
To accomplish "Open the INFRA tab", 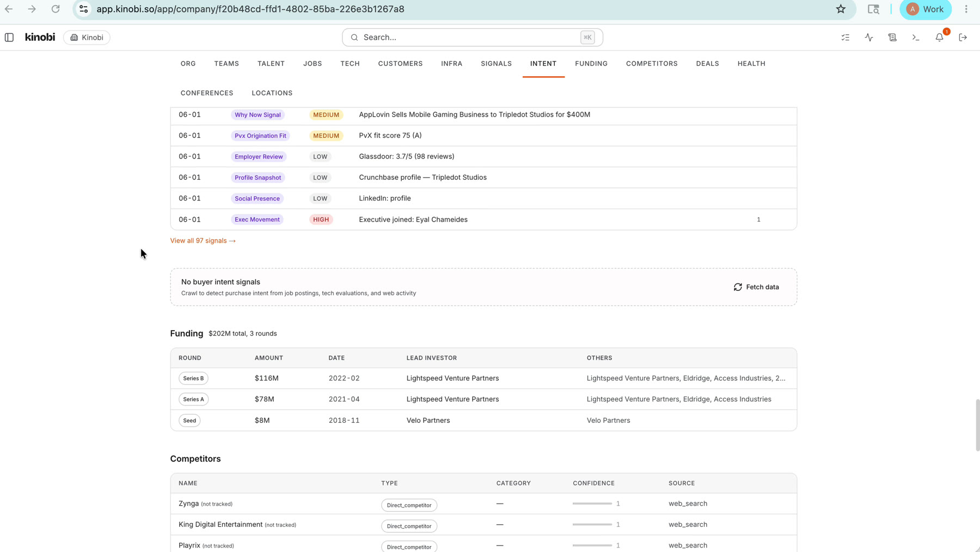I will pyautogui.click(x=452, y=64).
